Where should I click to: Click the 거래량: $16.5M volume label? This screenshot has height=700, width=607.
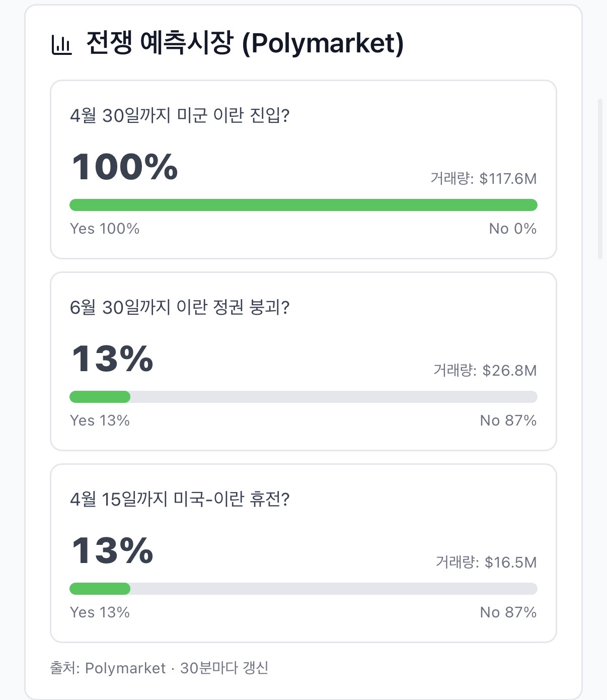(x=486, y=563)
